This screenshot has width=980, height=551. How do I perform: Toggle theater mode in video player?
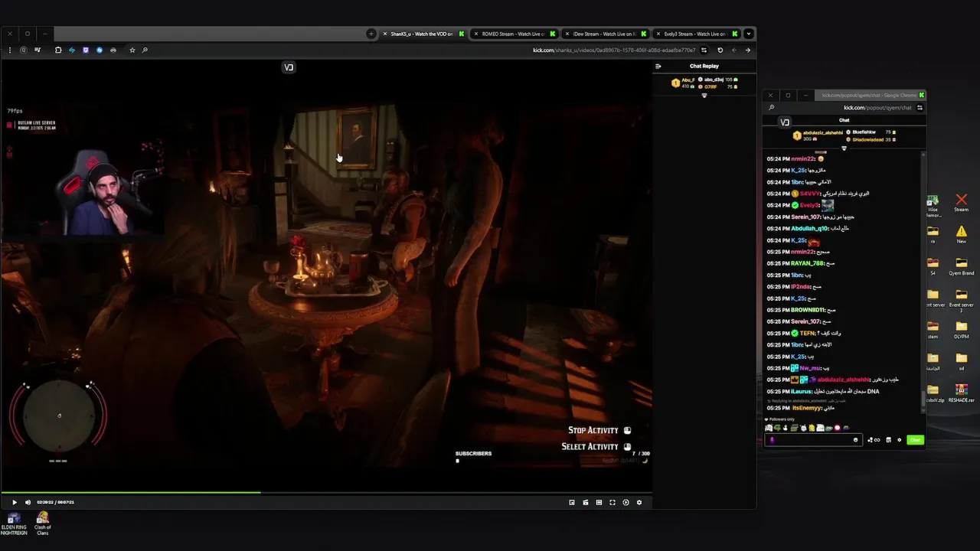pyautogui.click(x=599, y=502)
